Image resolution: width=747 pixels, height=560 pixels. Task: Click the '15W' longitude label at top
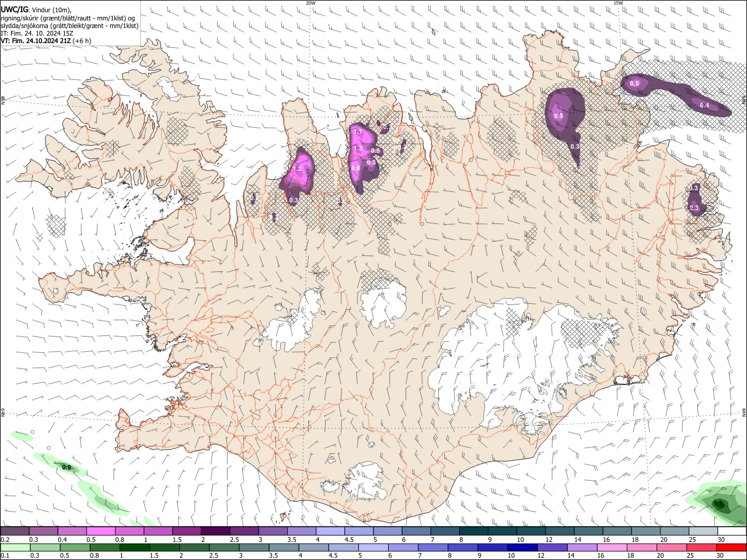click(x=618, y=3)
